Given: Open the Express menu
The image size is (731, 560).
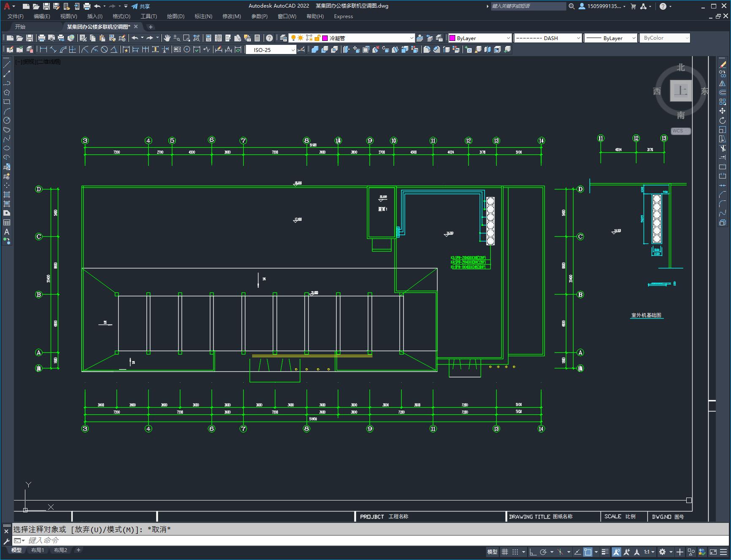Looking at the screenshot, I should [x=343, y=16].
